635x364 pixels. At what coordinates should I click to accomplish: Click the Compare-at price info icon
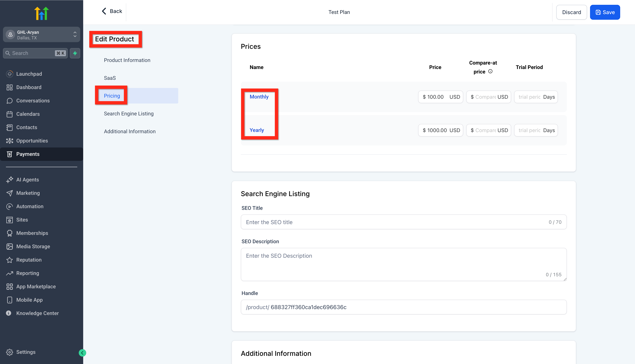point(490,71)
